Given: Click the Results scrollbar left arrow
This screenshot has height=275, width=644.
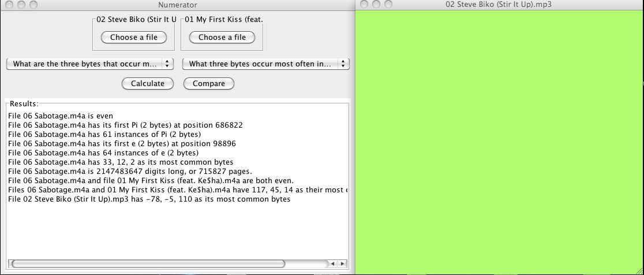Looking at the screenshot, I should [x=332, y=264].
